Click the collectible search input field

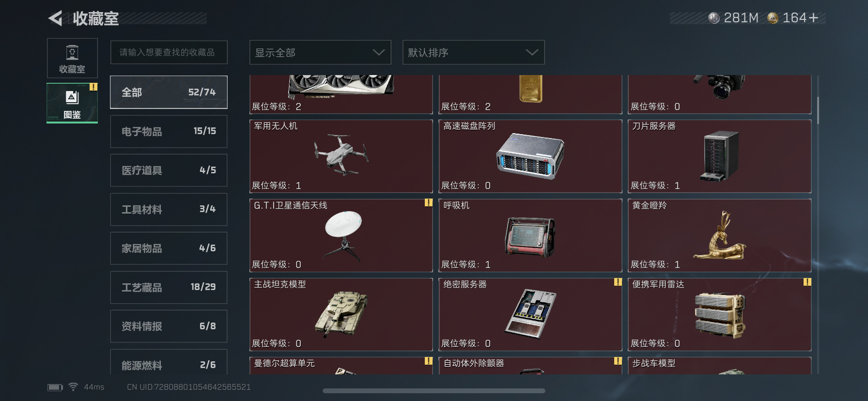point(169,52)
